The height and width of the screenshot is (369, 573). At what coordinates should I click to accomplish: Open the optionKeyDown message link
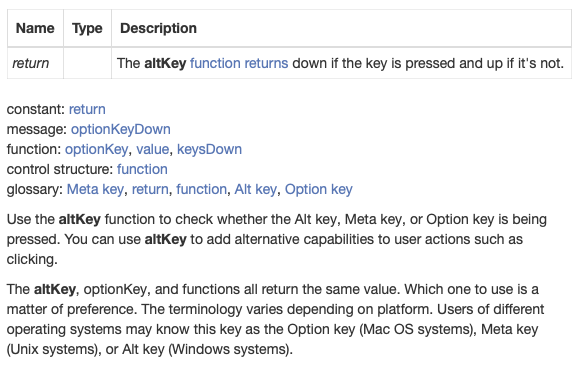(x=121, y=129)
